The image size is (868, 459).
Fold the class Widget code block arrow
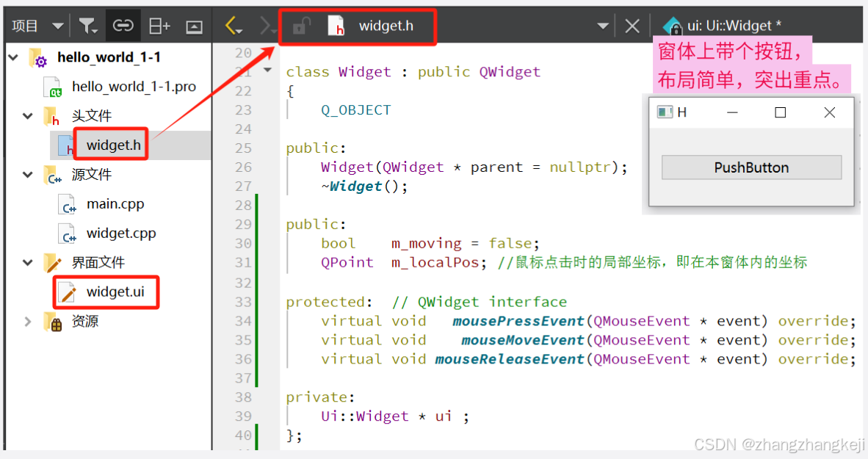click(268, 71)
